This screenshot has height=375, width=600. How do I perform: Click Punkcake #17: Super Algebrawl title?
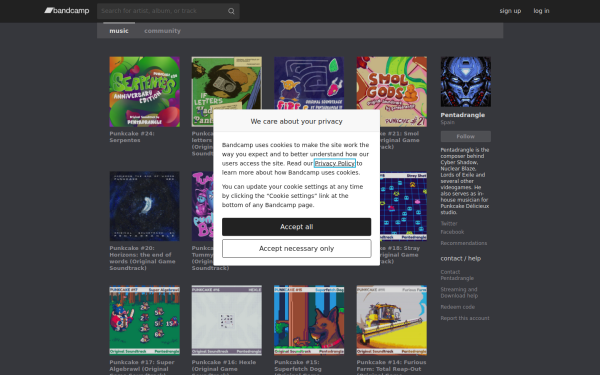coord(142,367)
